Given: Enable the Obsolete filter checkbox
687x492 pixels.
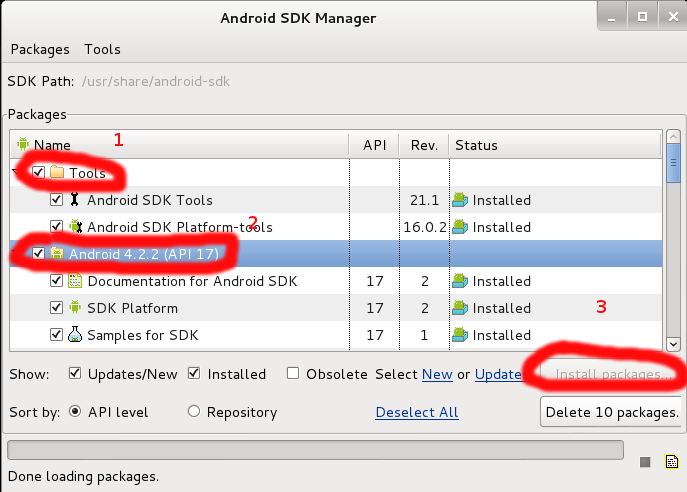Looking at the screenshot, I should (x=293, y=373).
